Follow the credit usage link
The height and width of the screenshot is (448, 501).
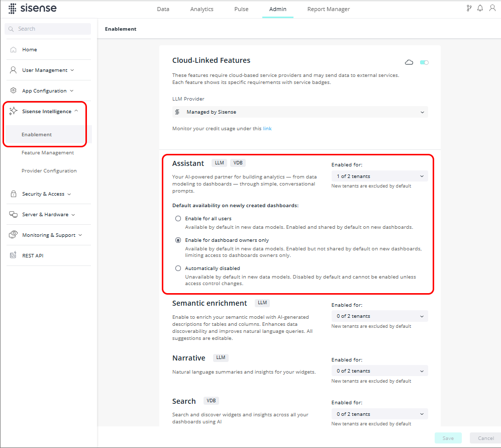[267, 129]
